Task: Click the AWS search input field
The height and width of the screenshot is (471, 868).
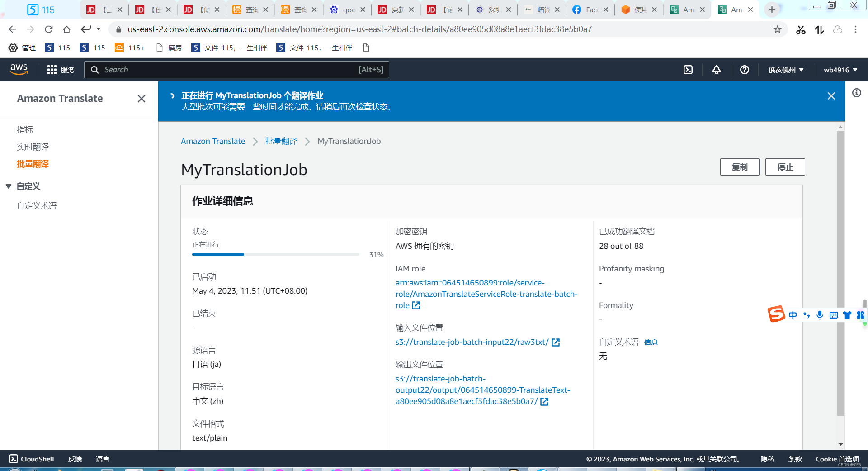Action: [x=236, y=70]
